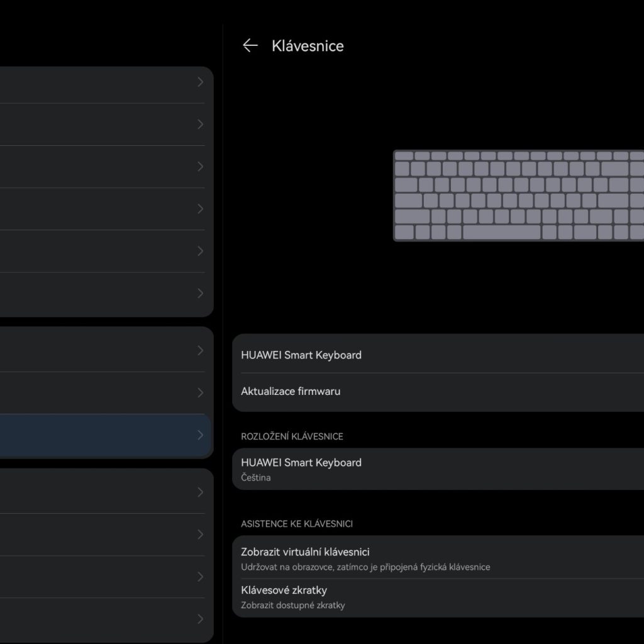Click the chevron of the third row in the top sidebar group

pos(200,167)
